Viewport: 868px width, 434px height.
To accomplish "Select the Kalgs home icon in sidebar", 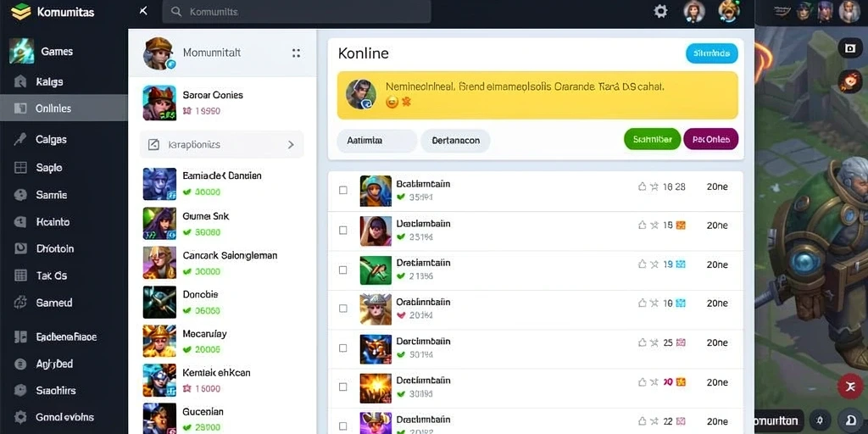I will coord(20,82).
